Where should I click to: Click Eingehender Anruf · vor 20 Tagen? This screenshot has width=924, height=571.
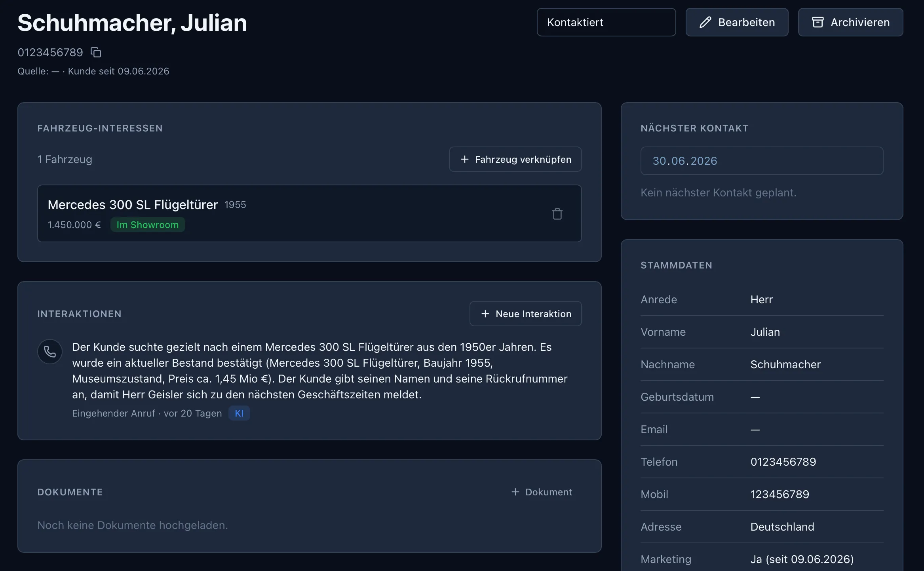pyautogui.click(x=147, y=413)
